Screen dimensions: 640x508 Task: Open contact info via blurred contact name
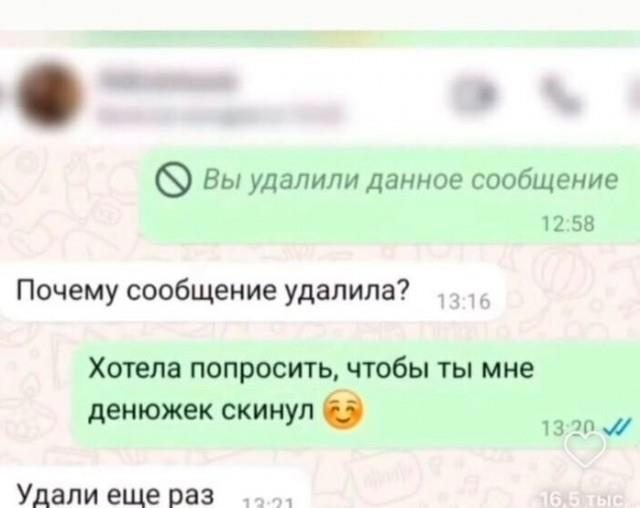167,79
